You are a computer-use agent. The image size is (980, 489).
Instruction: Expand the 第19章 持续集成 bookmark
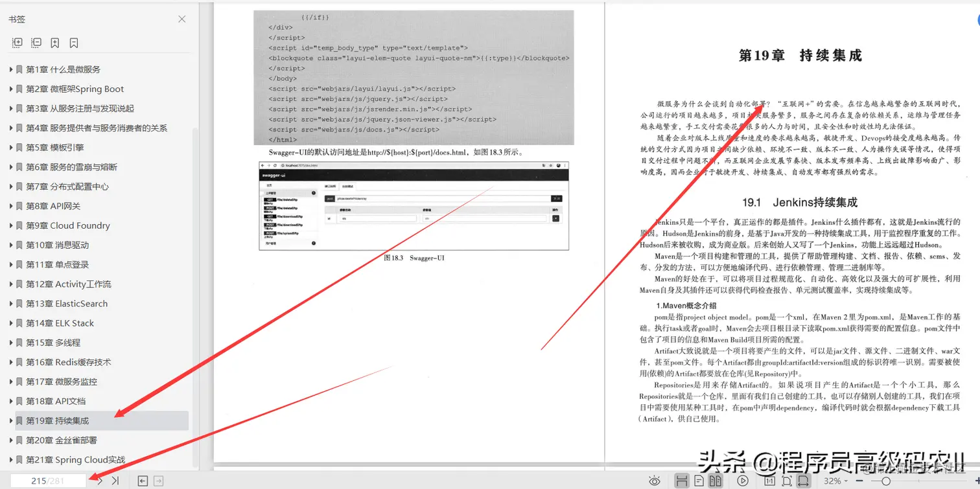(12, 420)
